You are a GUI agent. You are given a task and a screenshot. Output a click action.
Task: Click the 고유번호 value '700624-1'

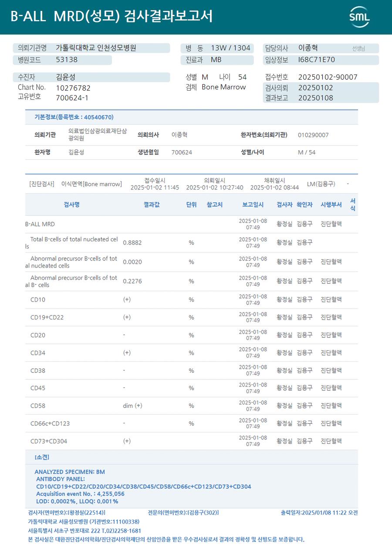click(72, 98)
